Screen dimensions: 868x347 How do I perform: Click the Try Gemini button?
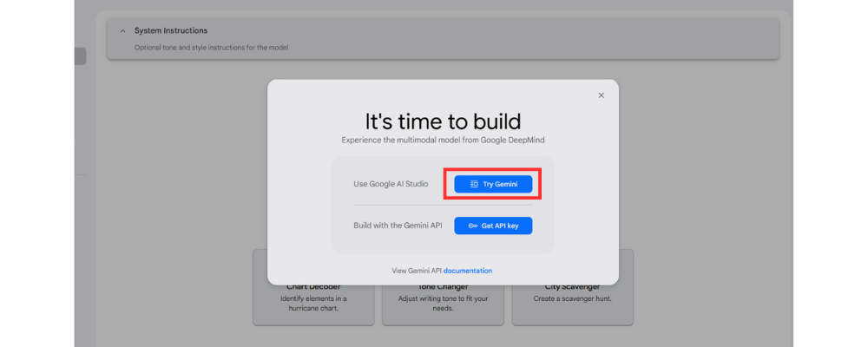click(493, 184)
